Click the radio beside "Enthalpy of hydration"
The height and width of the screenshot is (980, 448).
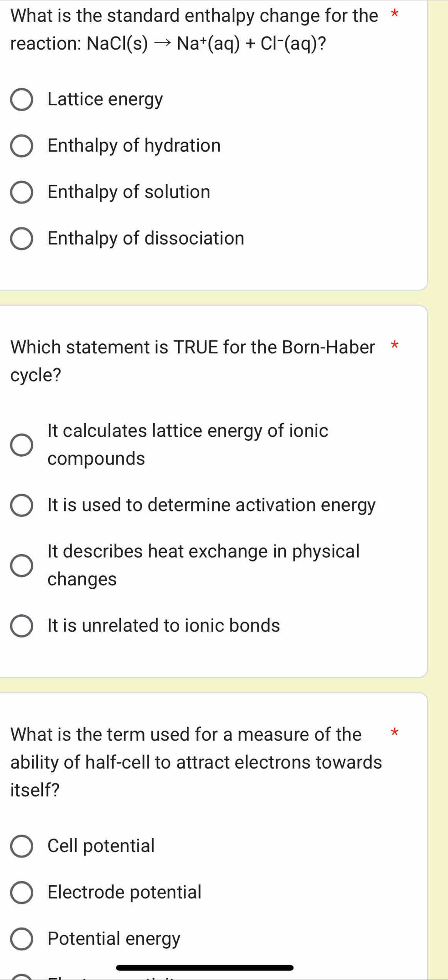[x=22, y=145]
